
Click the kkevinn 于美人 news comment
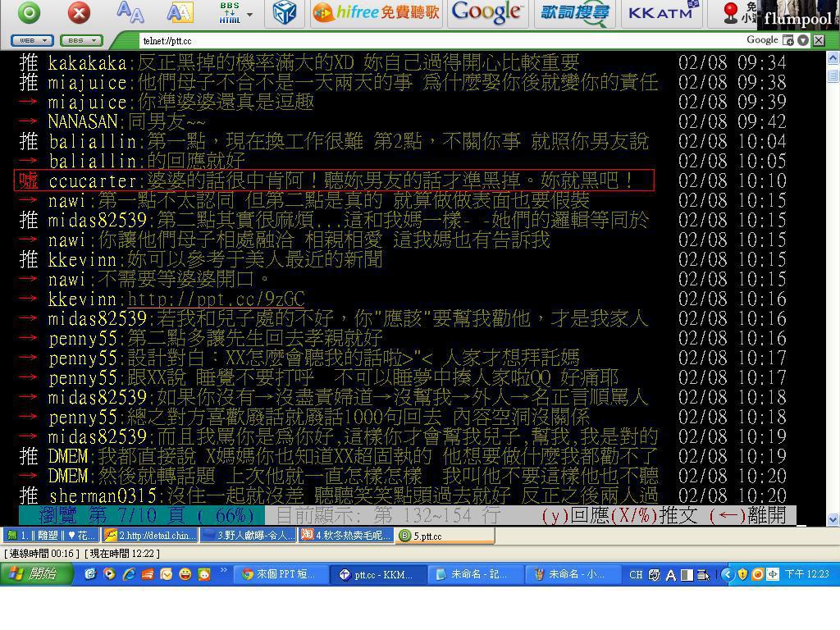click(201, 259)
